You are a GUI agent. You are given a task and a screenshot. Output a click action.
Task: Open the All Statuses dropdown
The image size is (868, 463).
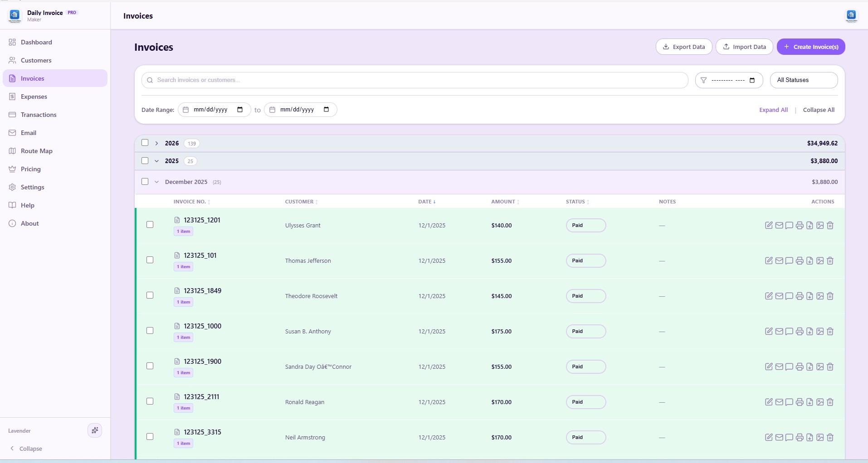(x=803, y=80)
